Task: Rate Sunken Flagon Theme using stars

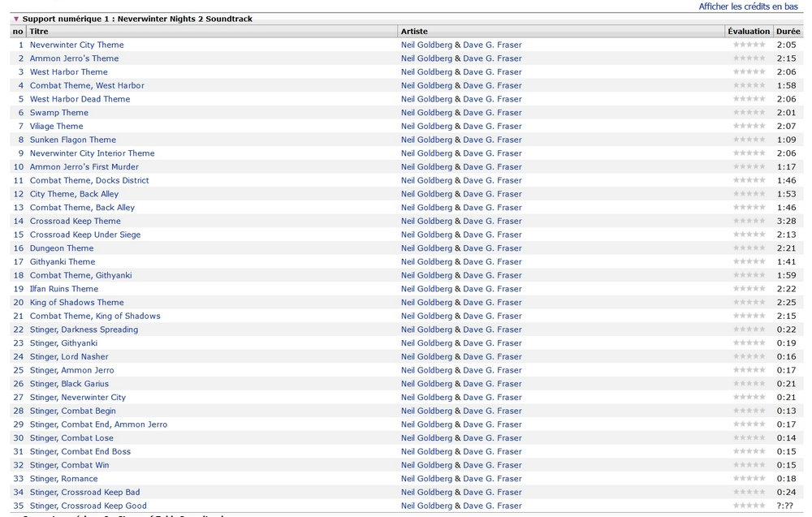Action: pyautogui.click(x=749, y=140)
